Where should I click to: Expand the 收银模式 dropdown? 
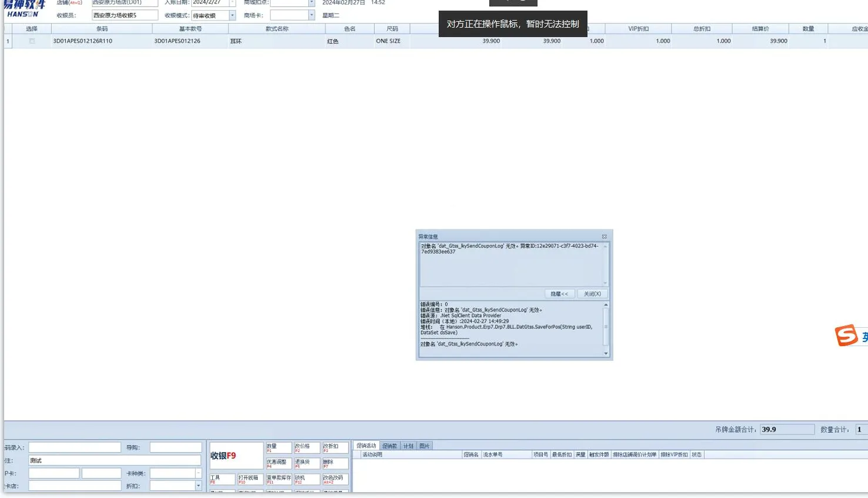coord(232,16)
